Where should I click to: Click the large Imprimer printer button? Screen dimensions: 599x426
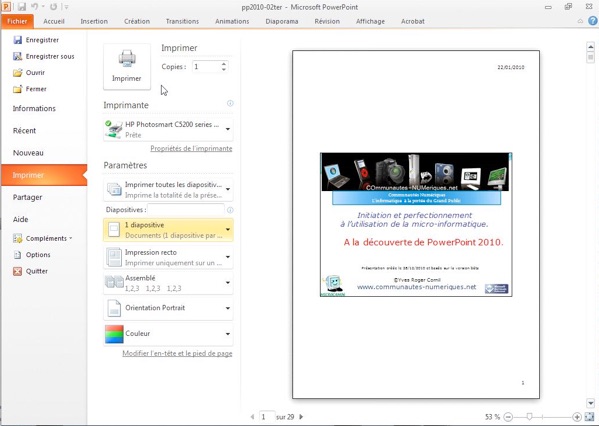(127, 66)
